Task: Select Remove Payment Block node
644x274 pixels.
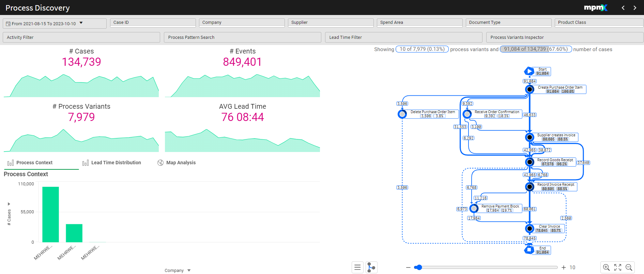Action: (x=474, y=208)
